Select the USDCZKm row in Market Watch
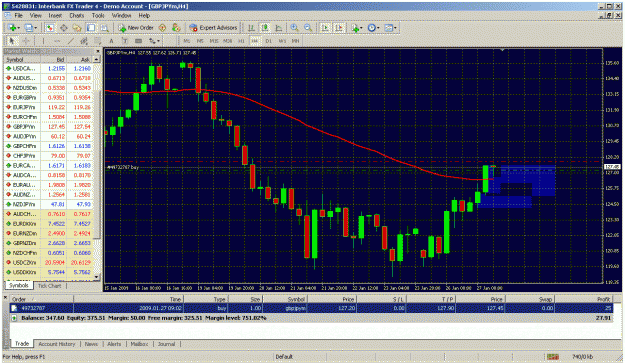 48,263
